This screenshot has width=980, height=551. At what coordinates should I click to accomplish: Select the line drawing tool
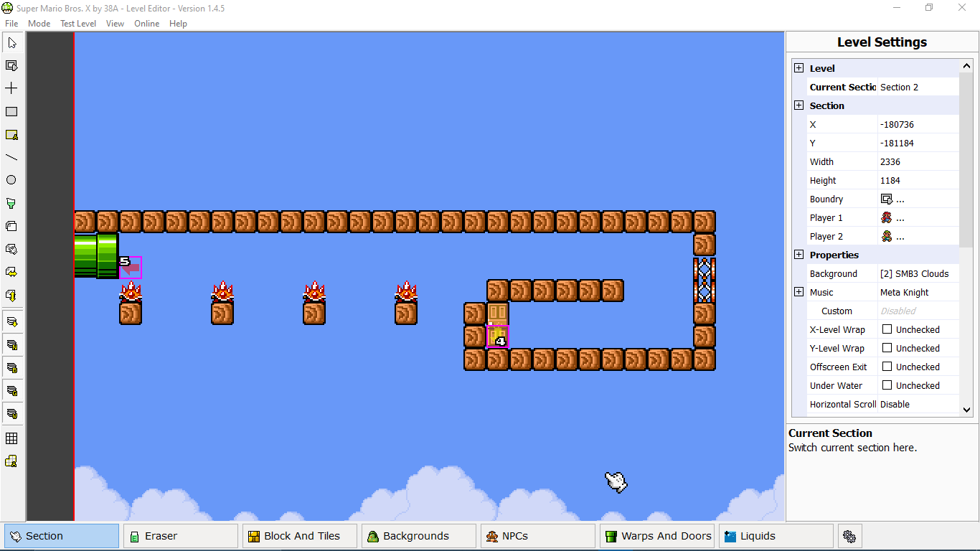coord(11,158)
